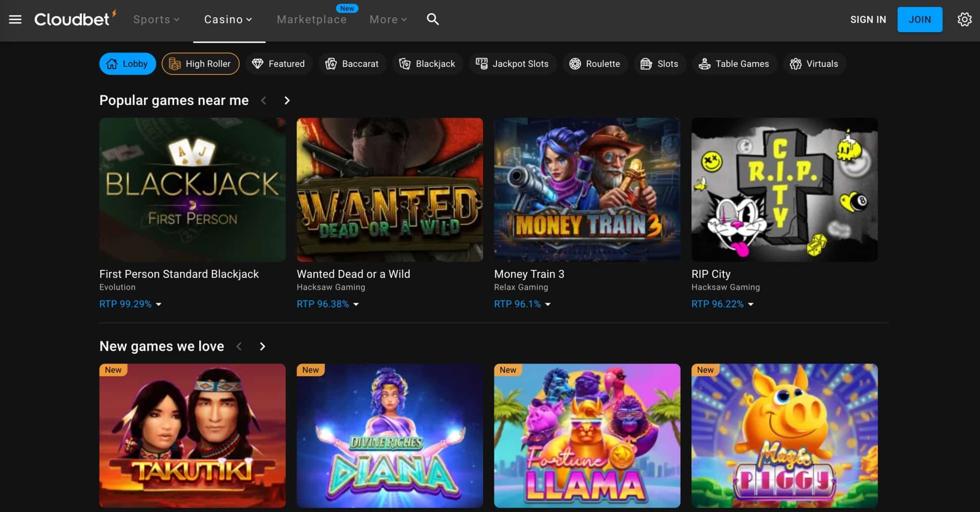The height and width of the screenshot is (512, 980).
Task: Expand the More dropdown menu
Action: click(389, 19)
